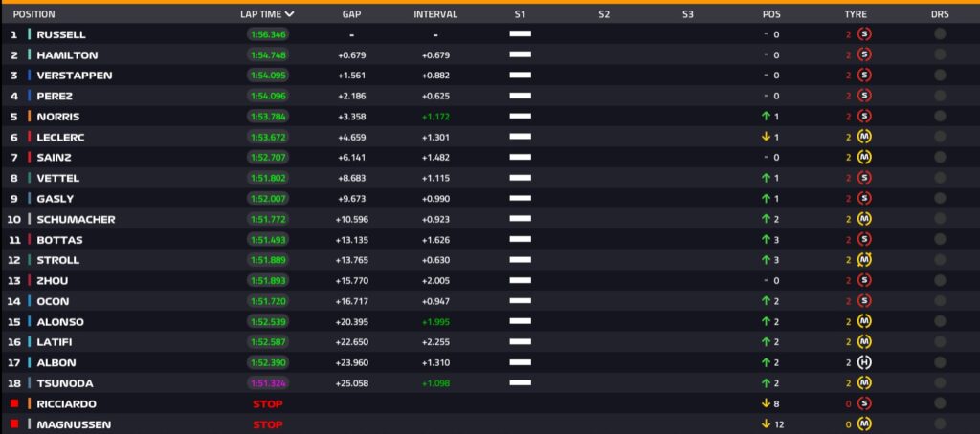The width and height of the screenshot is (980, 434).
Task: Toggle Verstappen's DRS indicator
Action: click(x=940, y=76)
